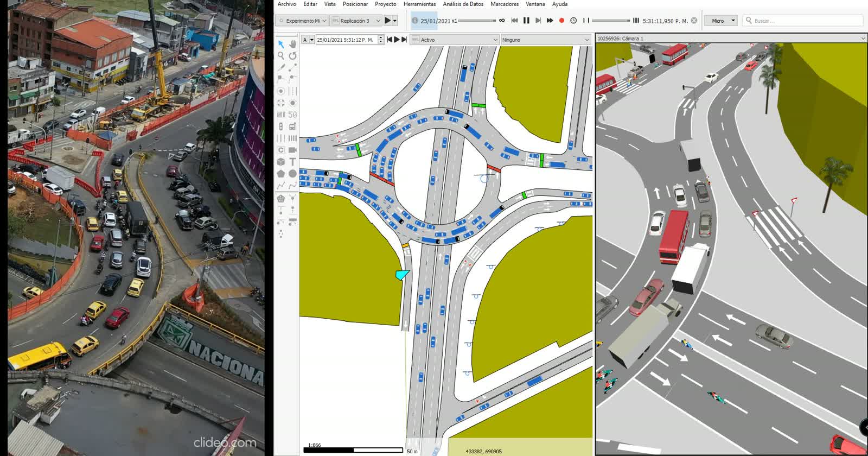The width and height of the screenshot is (868, 456).
Task: Choose the circle shape tool
Action: point(292,174)
